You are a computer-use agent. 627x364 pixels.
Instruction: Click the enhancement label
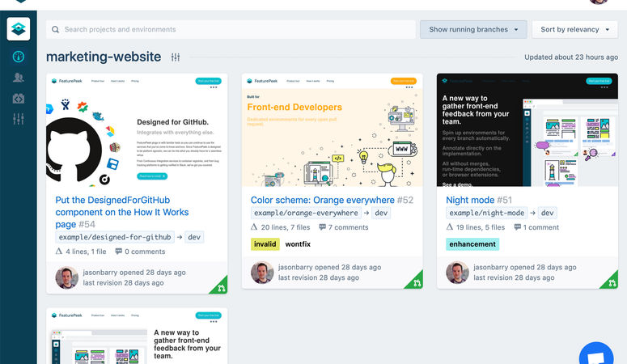pyautogui.click(x=472, y=244)
